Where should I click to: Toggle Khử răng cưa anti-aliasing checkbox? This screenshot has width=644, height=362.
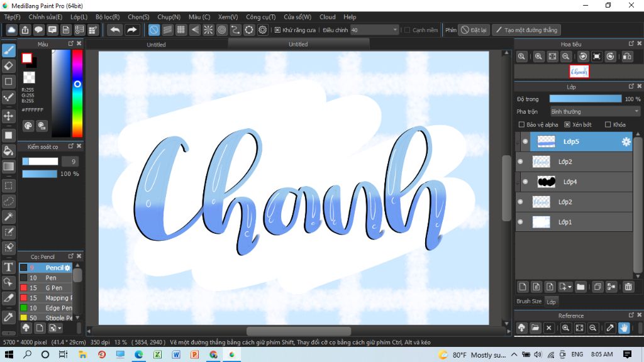277,30
